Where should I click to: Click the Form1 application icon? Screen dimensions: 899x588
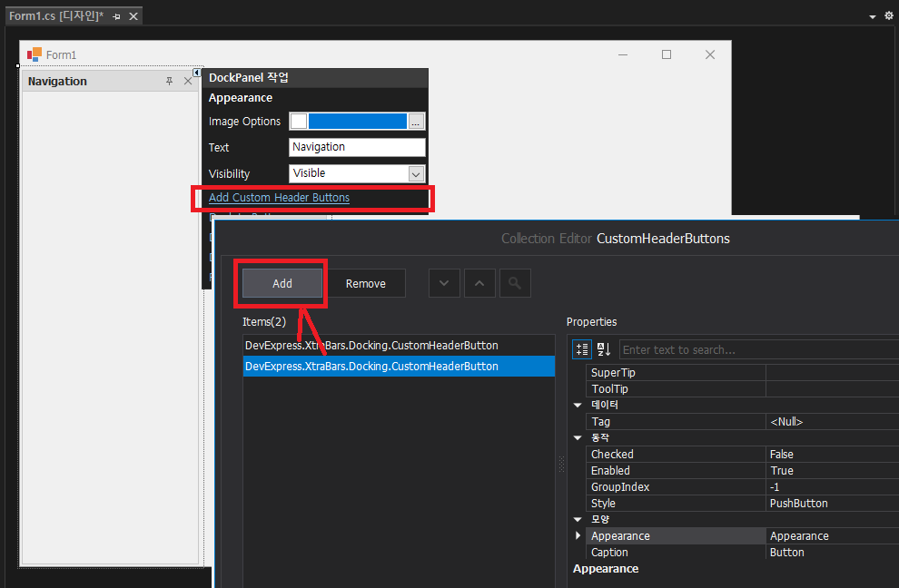[x=35, y=54]
